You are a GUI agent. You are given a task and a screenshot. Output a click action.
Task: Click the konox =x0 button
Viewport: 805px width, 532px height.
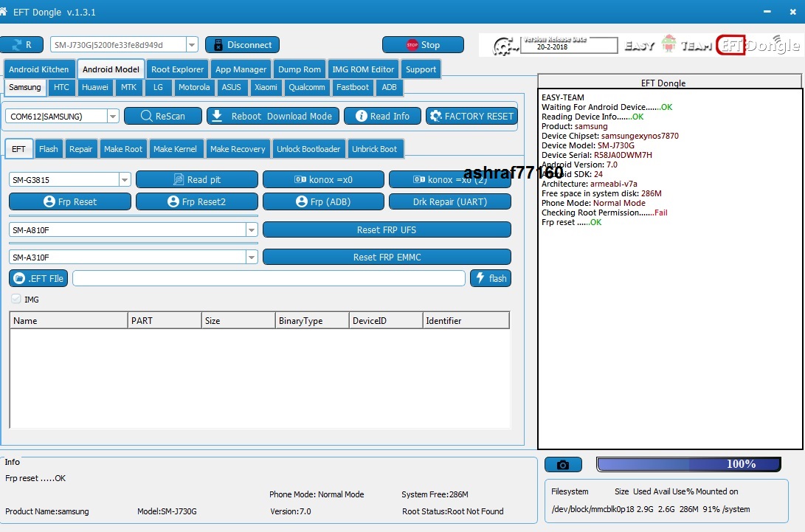click(323, 179)
